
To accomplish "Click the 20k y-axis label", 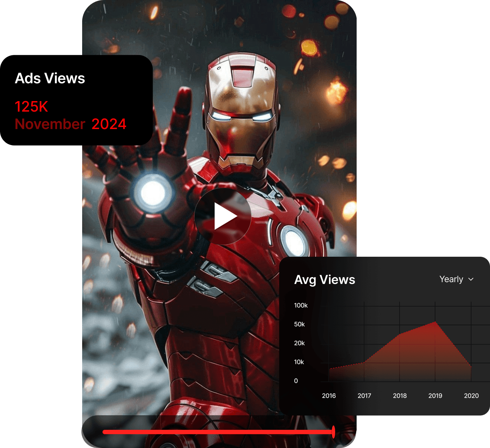I will coord(300,343).
